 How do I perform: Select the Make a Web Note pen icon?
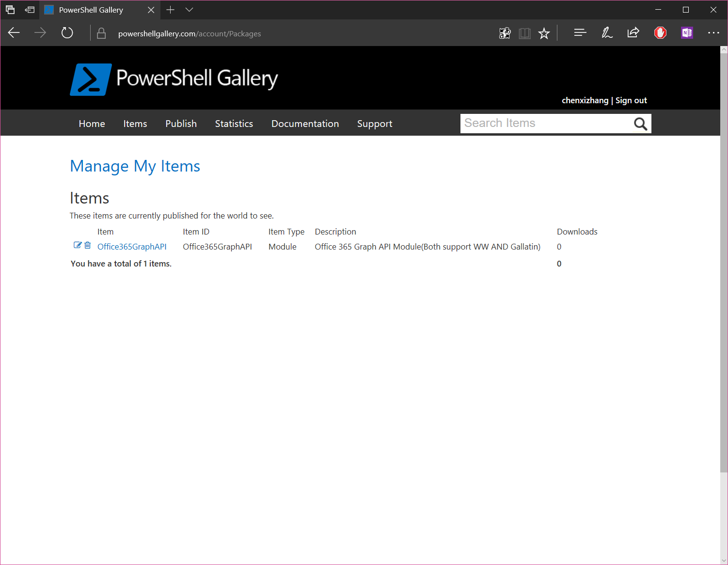pyautogui.click(x=607, y=32)
